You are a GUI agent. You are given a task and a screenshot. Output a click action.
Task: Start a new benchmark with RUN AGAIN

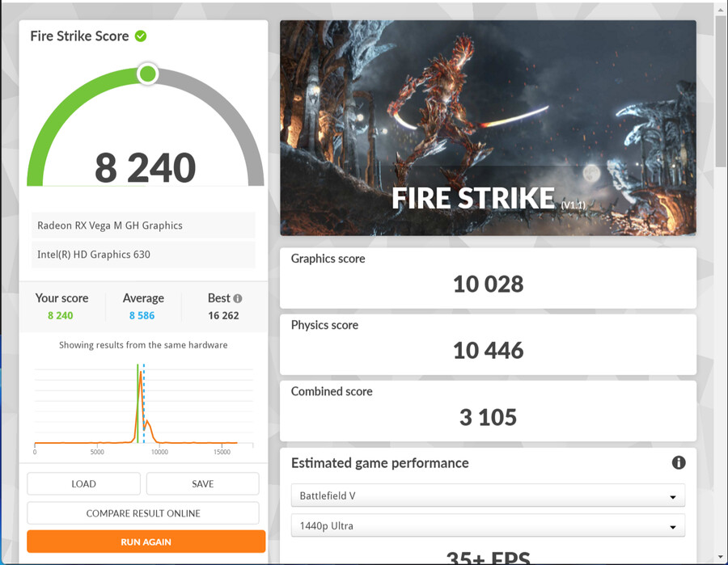click(x=146, y=541)
